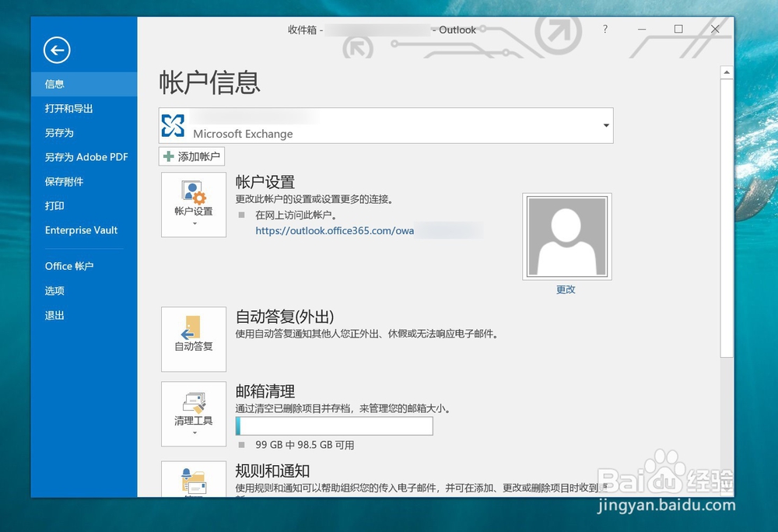This screenshot has width=778, height=532.
Task: Open the 自动答复 automatic replies icon button
Action: point(194,339)
